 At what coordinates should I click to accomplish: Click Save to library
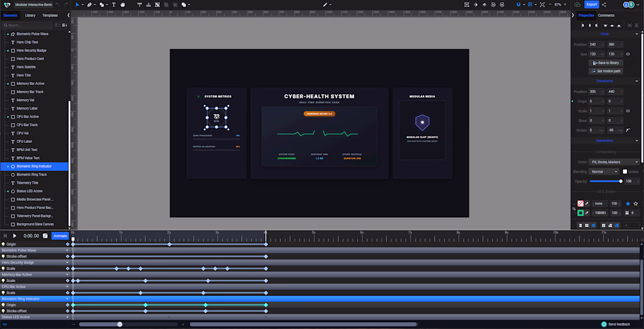pos(606,63)
